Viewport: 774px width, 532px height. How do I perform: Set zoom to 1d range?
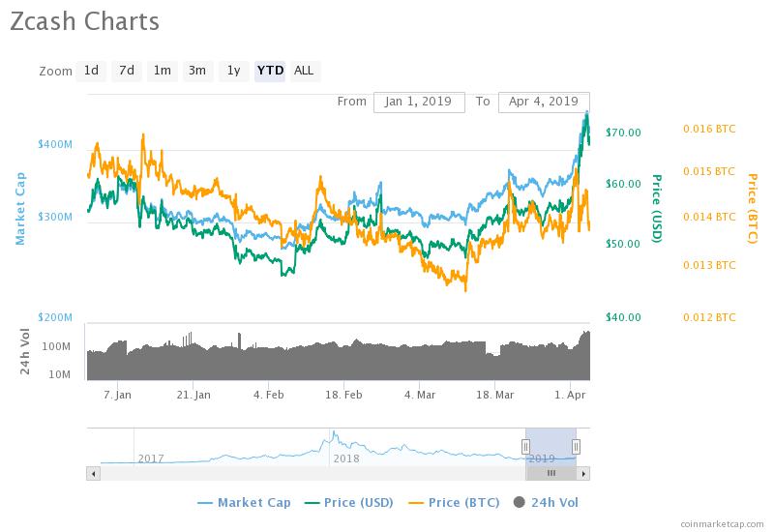(91, 71)
